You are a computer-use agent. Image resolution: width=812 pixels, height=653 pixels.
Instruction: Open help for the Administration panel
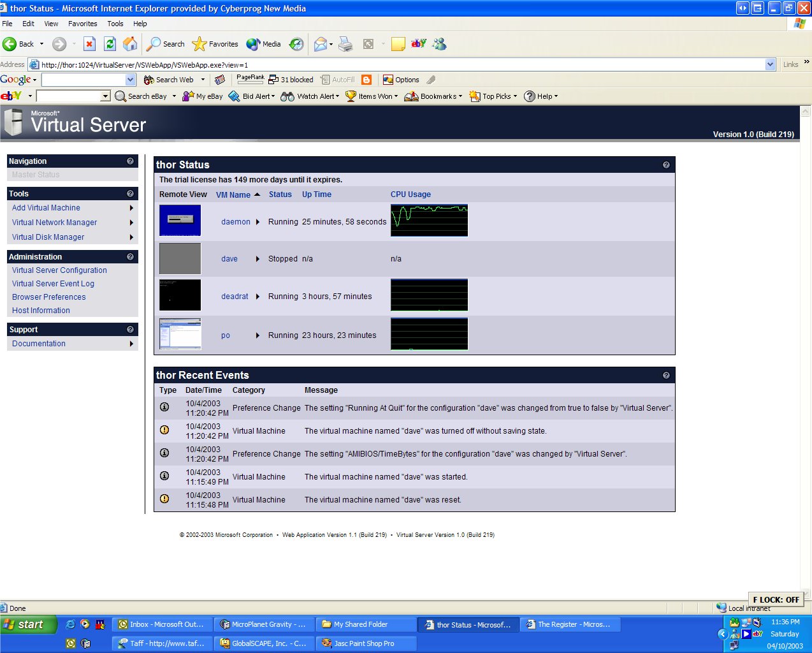coord(130,257)
